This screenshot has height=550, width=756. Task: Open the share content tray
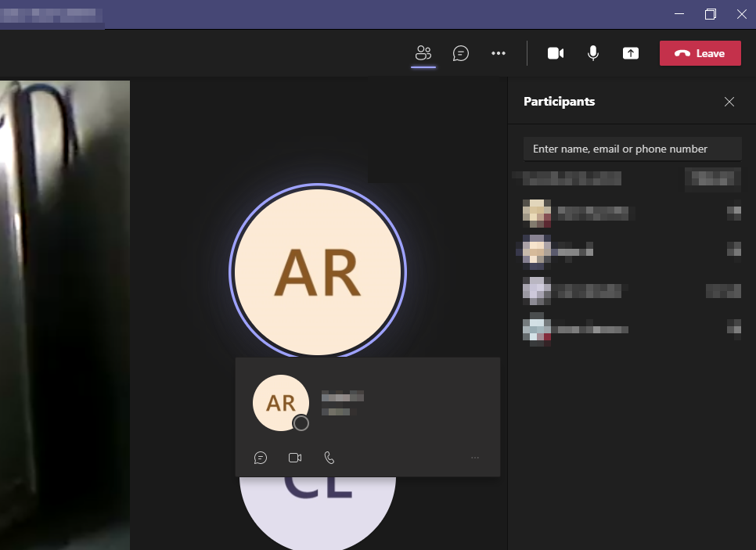(x=631, y=53)
